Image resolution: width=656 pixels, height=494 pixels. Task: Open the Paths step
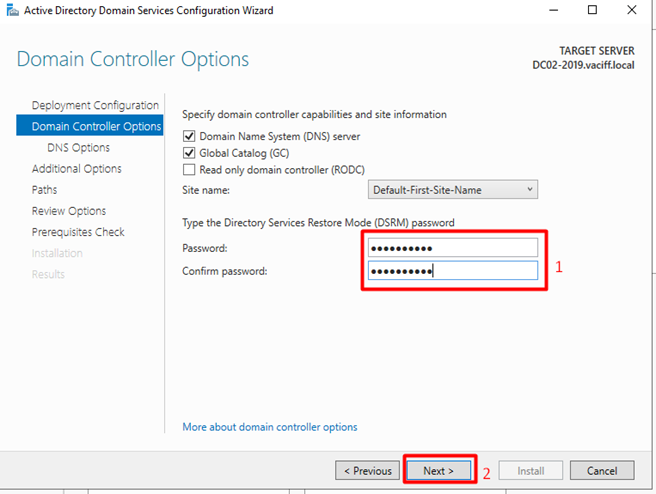(44, 190)
